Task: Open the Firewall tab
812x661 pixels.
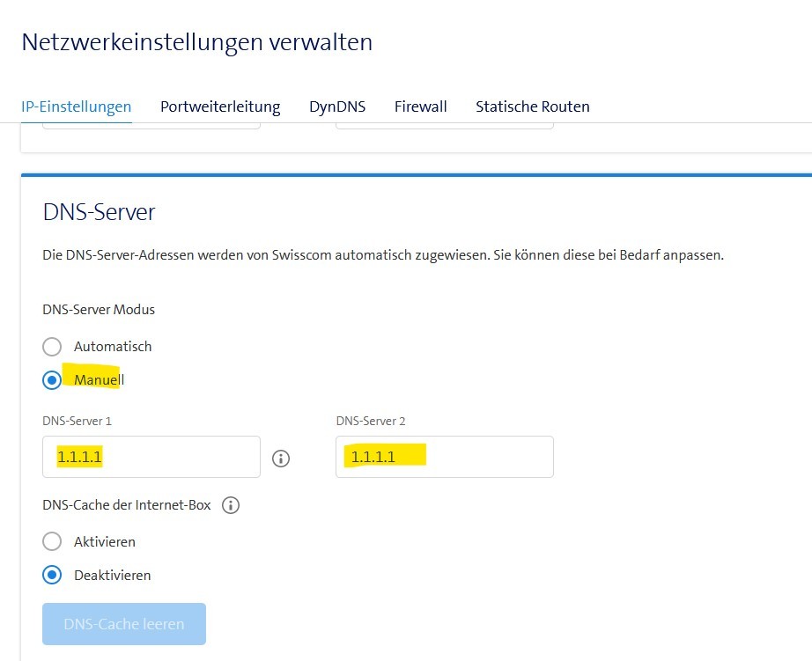Action: pyautogui.click(x=420, y=106)
